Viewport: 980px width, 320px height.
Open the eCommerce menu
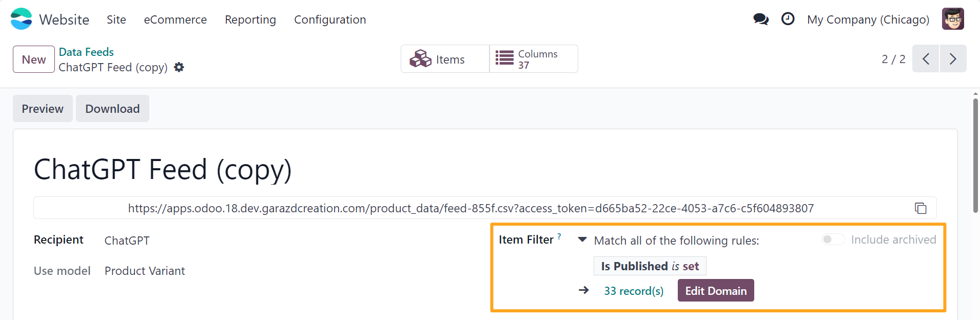point(175,19)
